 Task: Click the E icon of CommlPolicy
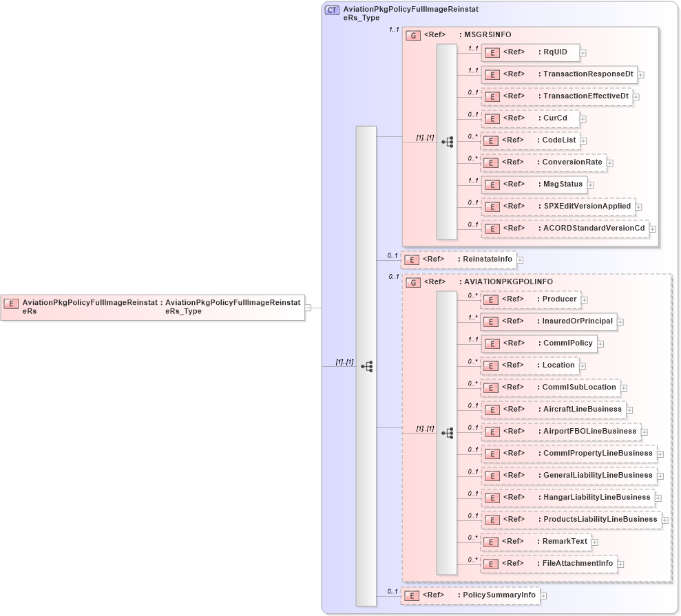pos(491,343)
